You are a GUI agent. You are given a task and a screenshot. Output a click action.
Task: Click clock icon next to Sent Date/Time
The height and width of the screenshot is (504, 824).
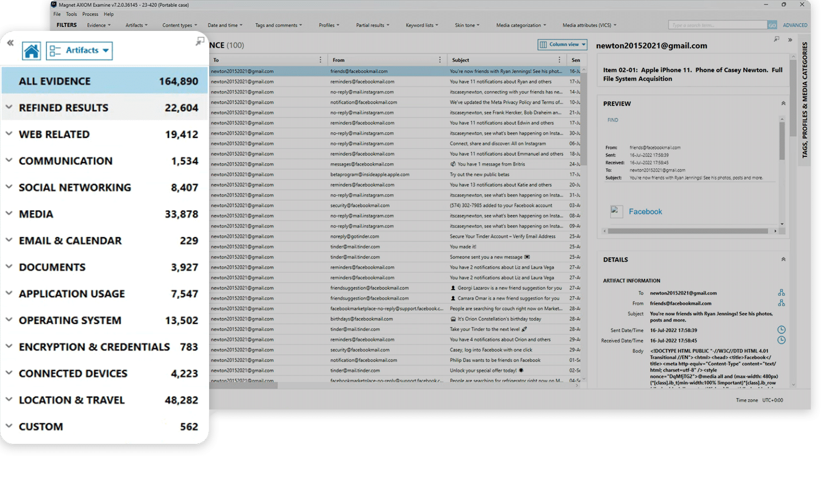781,330
